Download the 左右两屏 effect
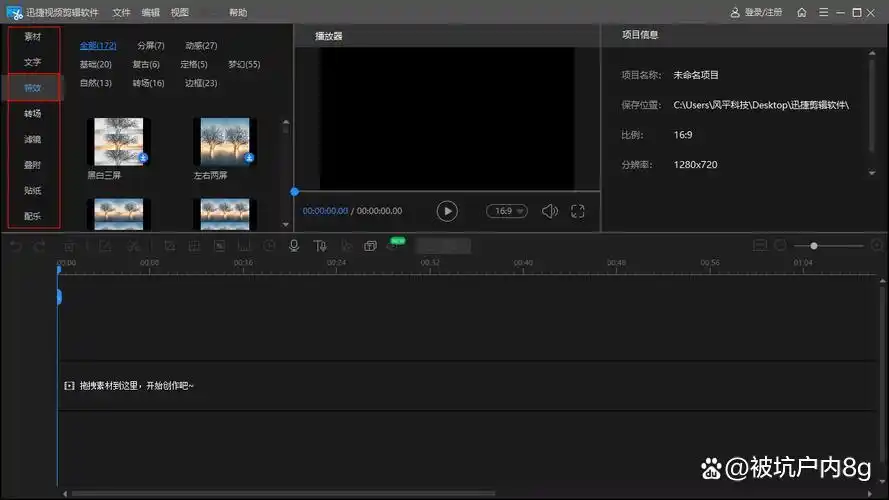Image resolution: width=889 pixels, height=500 pixels. [x=249, y=158]
